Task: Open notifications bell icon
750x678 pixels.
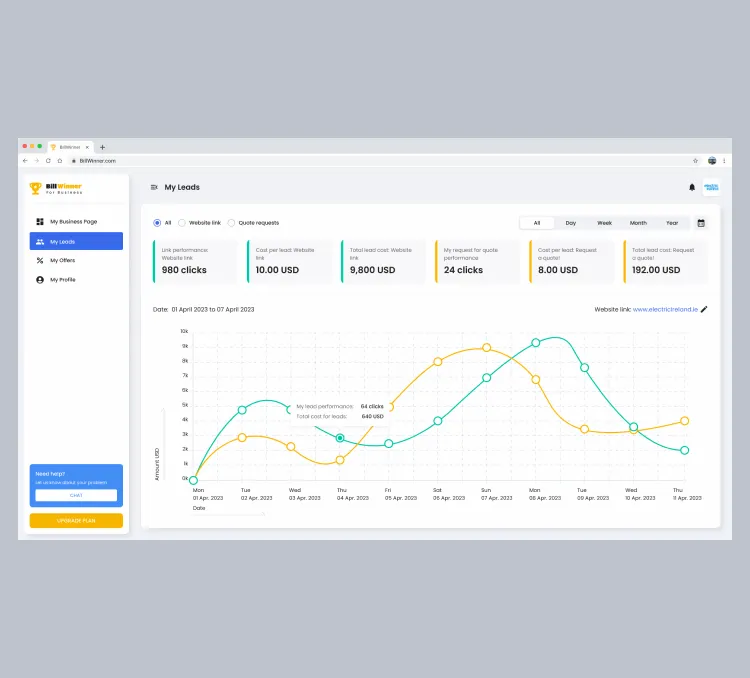Action: 692,187
